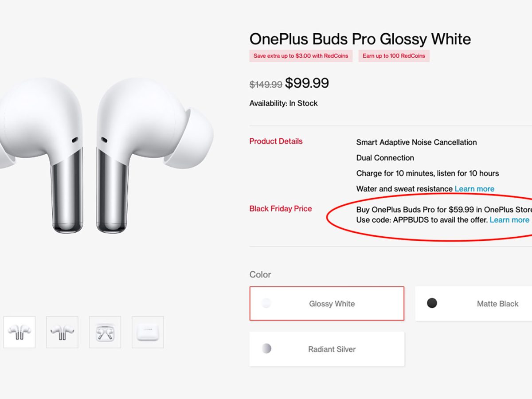Open Learn more link for APPBUDS offer

[x=509, y=220]
